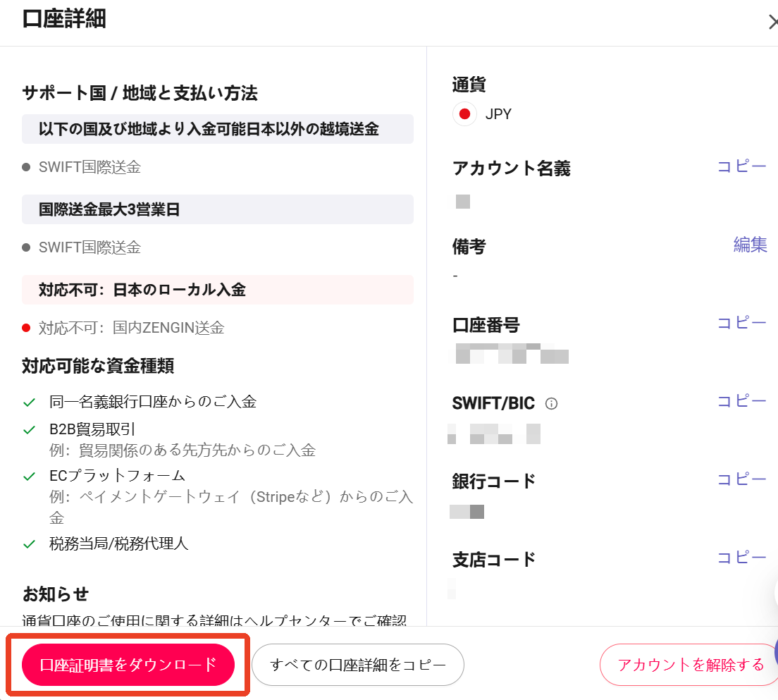Copy the 支店コード value
The height and width of the screenshot is (700, 778).
(x=742, y=558)
